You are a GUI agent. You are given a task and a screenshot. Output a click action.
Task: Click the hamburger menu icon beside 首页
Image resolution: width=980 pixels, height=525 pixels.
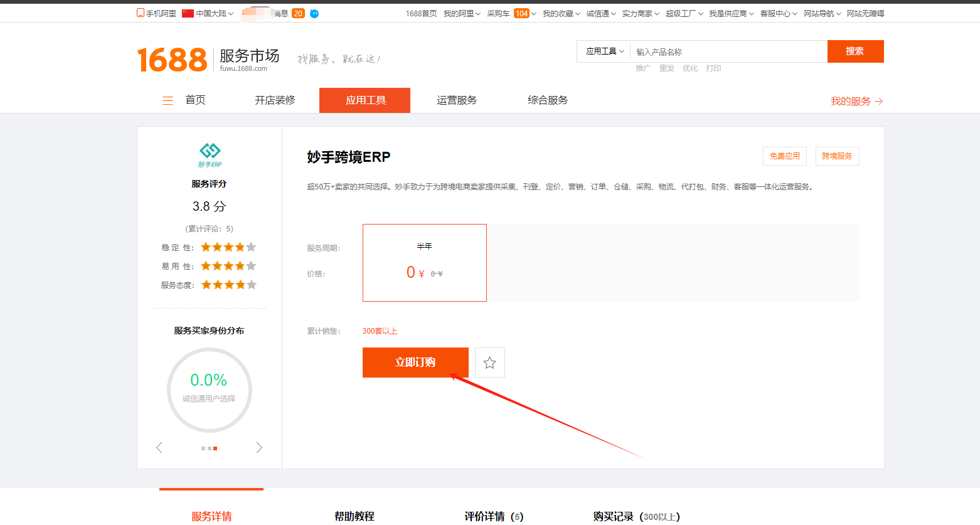[168, 100]
